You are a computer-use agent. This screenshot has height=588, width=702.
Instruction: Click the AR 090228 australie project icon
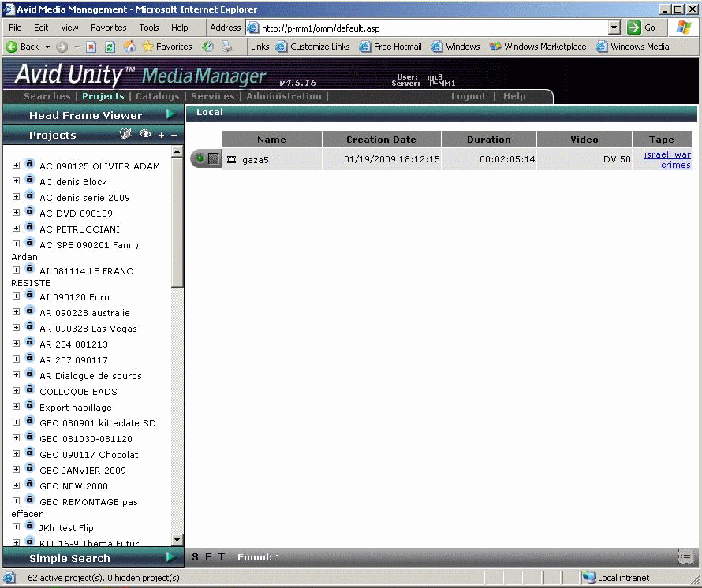29,311
